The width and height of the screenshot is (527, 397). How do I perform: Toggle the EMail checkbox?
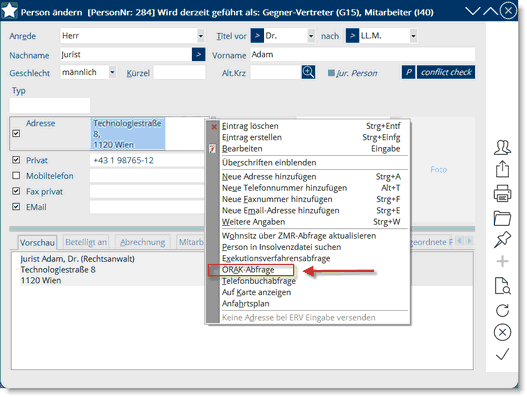point(16,206)
